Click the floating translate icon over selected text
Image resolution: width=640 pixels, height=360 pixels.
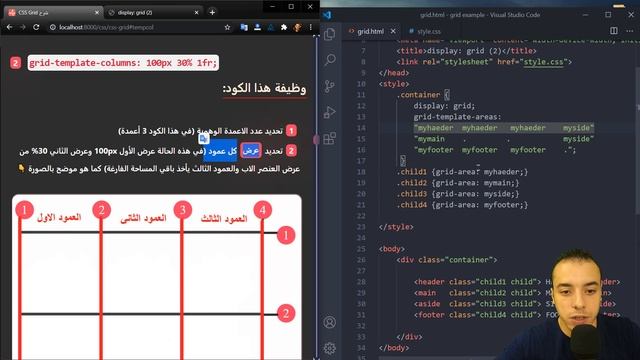click(x=204, y=139)
